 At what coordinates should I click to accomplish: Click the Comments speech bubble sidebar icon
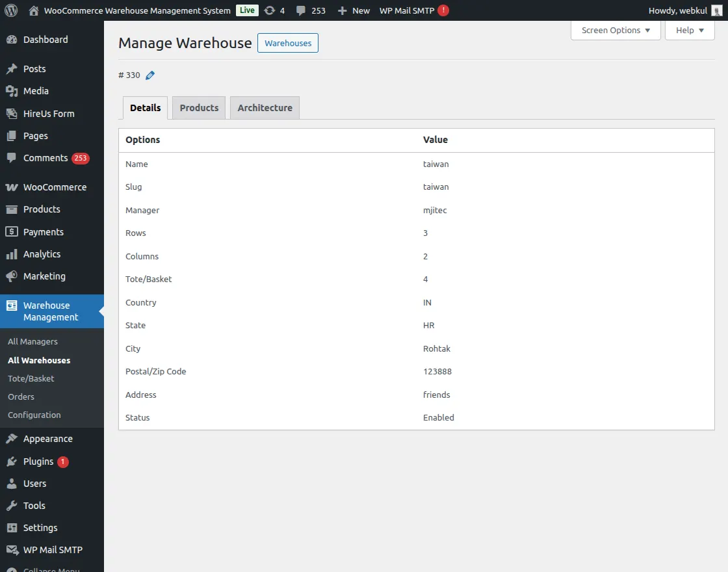[12, 158]
